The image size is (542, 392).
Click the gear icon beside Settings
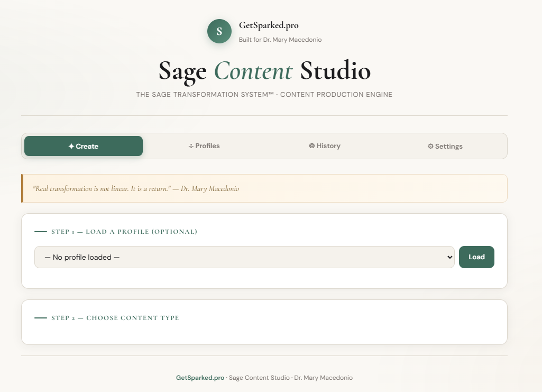[x=430, y=146]
